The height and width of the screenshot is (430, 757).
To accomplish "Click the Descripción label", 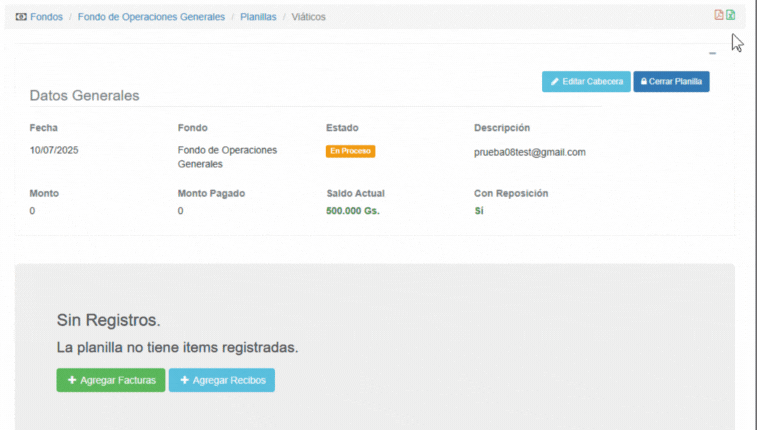I will click(502, 128).
